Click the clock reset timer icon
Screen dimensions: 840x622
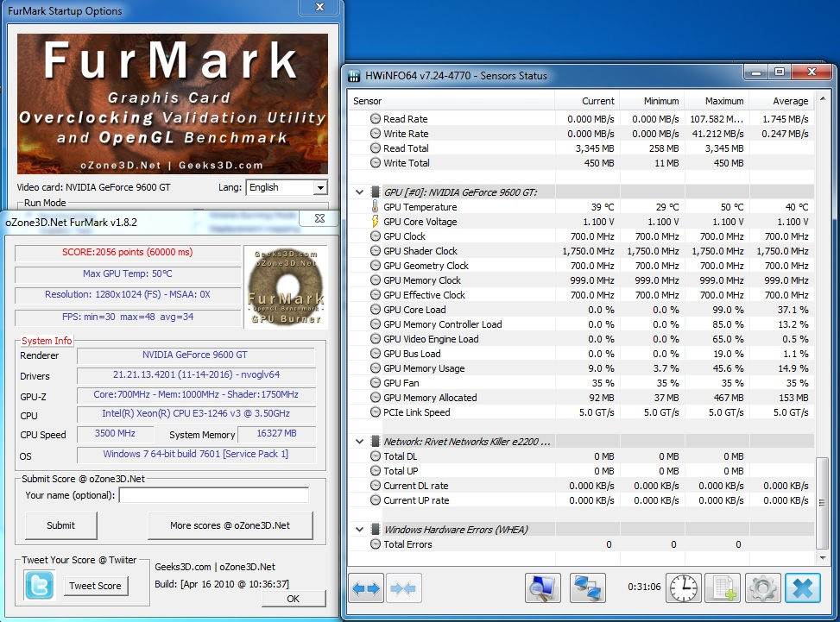click(x=684, y=588)
